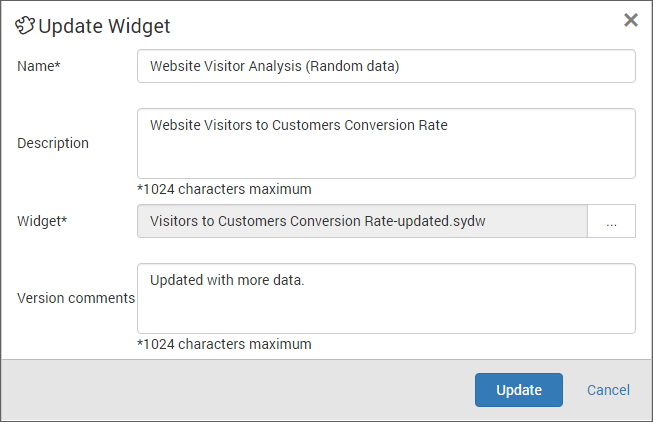Click the Version comments label

pos(76,298)
